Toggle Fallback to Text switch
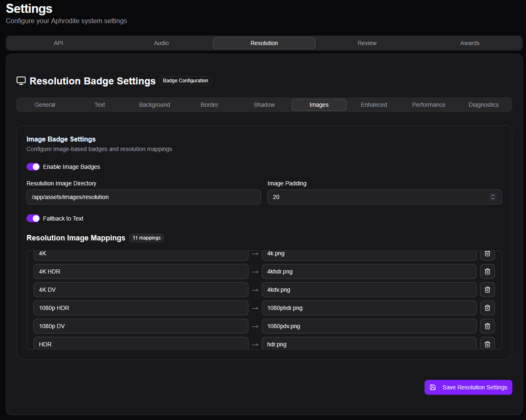Image resolution: width=526 pixels, height=420 pixels. [x=33, y=218]
